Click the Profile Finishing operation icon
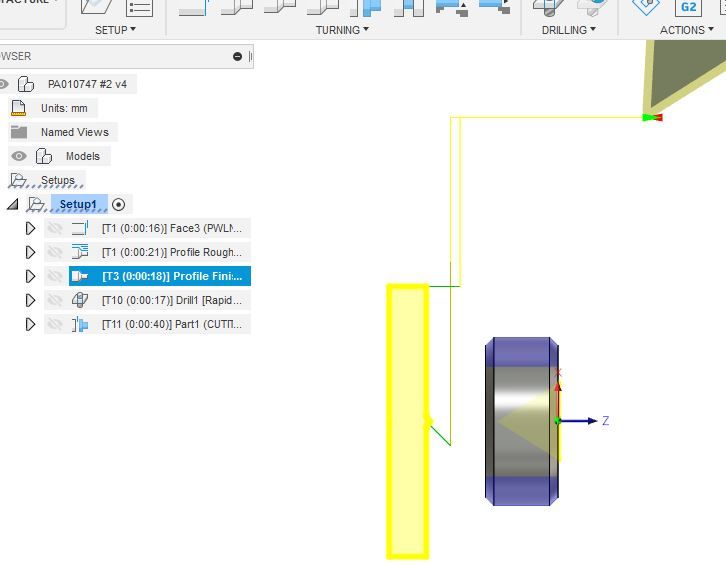This screenshot has height=565, width=726. (x=80, y=276)
